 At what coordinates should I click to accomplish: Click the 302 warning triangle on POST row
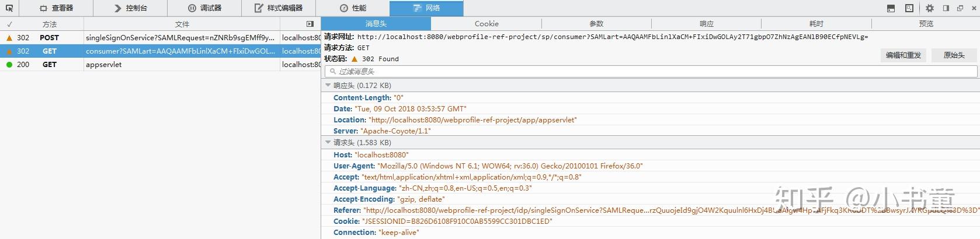[x=9, y=38]
